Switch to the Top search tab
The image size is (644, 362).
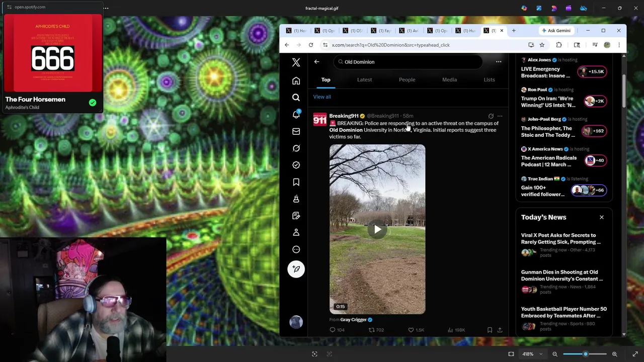pyautogui.click(x=326, y=79)
